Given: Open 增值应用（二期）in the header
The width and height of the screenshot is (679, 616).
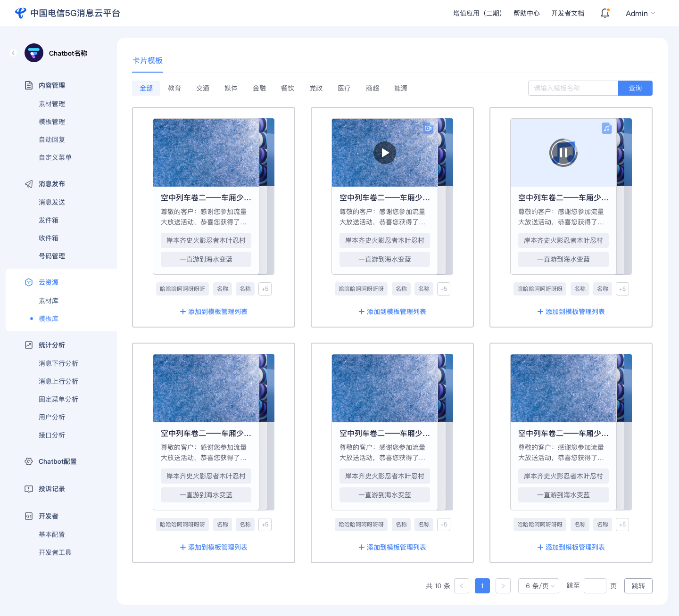Looking at the screenshot, I should tap(478, 13).
